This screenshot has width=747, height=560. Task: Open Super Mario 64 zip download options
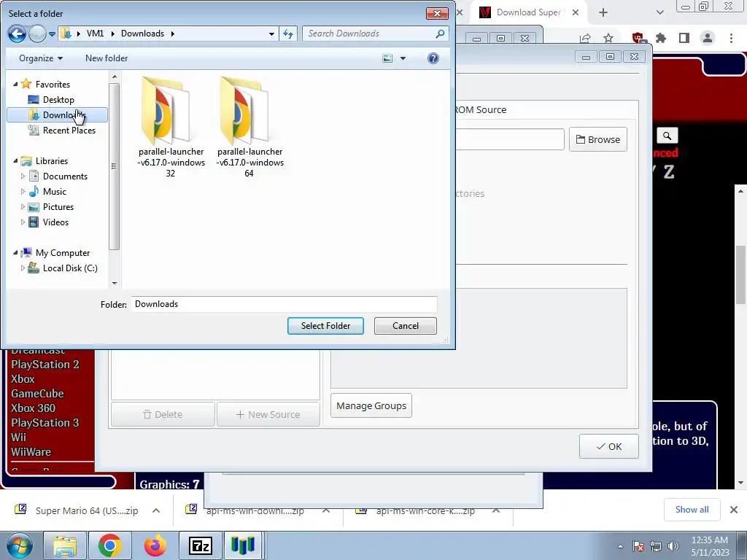click(x=156, y=510)
